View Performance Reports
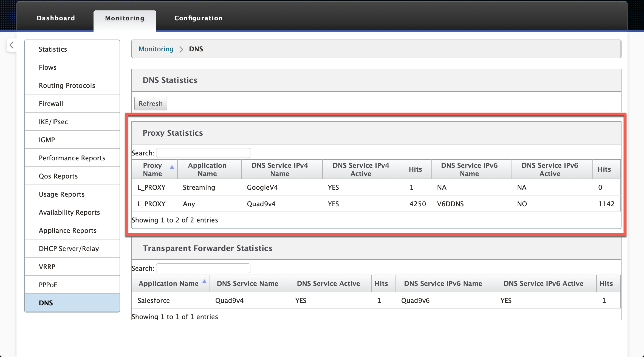Screen dimensions: 644x357 72,158
